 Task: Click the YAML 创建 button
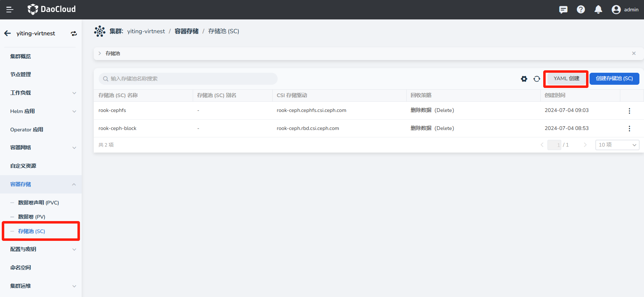point(566,79)
